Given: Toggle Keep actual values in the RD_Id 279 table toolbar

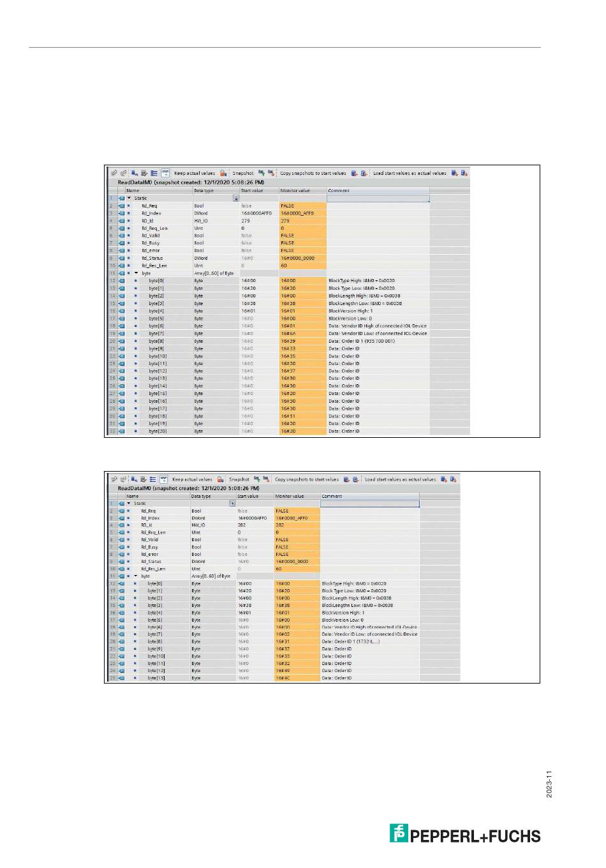Looking at the screenshot, I should point(195,173).
